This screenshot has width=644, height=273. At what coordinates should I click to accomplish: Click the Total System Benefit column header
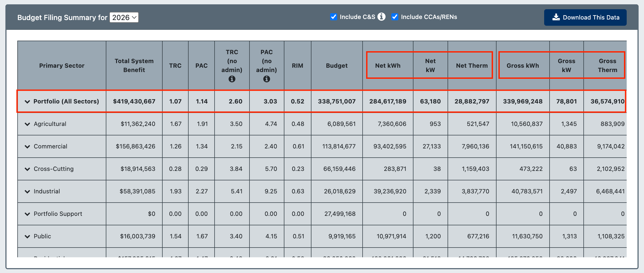[x=134, y=66]
